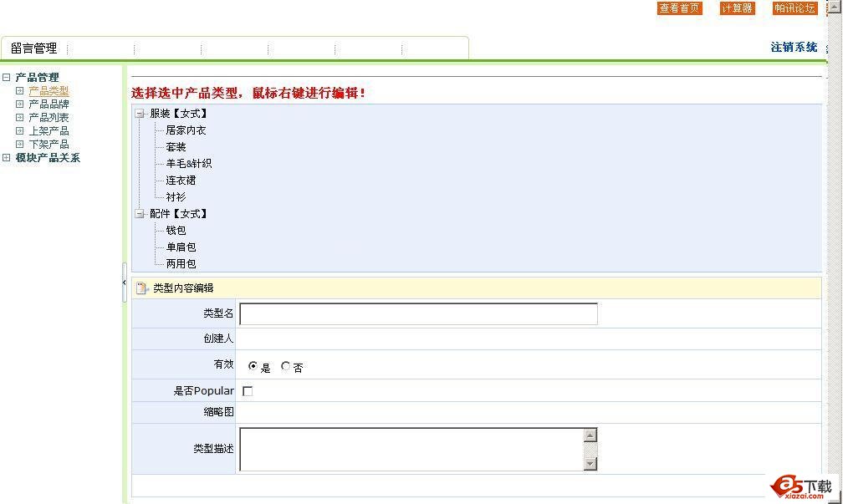This screenshot has width=843, height=504.
Task: Select 两用包 in the type tree
Action: [x=181, y=264]
